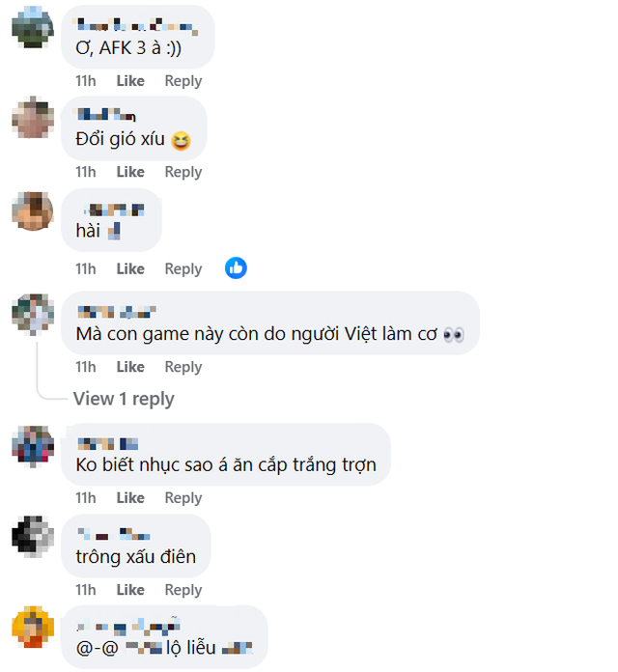Click eyes emoji in Vietnamese game comment
Viewport: 618px width, 672px height.
[453, 334]
